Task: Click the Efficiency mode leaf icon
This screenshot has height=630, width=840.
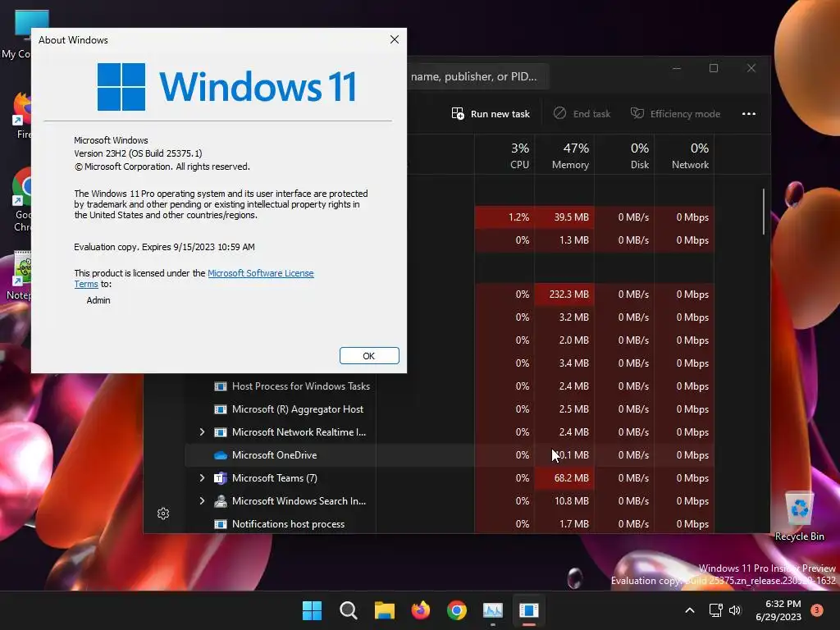Action: pos(637,113)
